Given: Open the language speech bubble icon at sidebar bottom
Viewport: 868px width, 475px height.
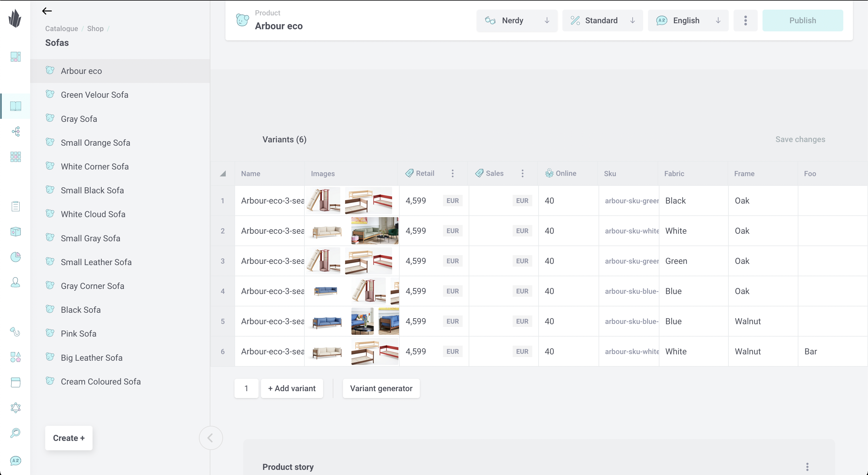Looking at the screenshot, I should [x=15, y=461].
